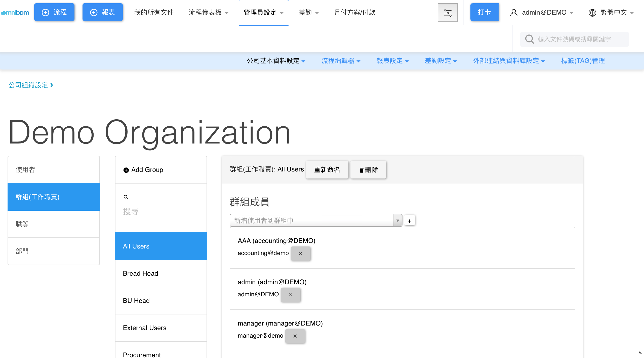Expand the 管理員設定 menu
Image resolution: width=644 pixels, height=358 pixels.
(264, 12)
